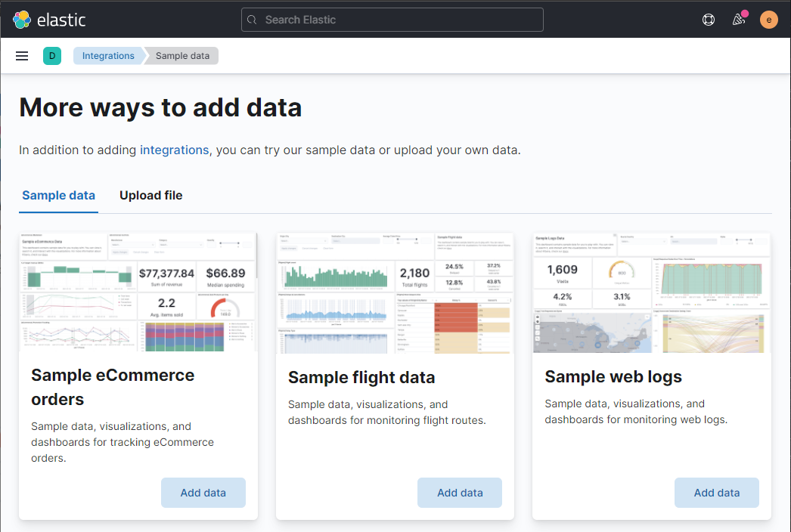Add data for Sample eCommerce orders
This screenshot has height=532, width=791.
[x=203, y=492]
